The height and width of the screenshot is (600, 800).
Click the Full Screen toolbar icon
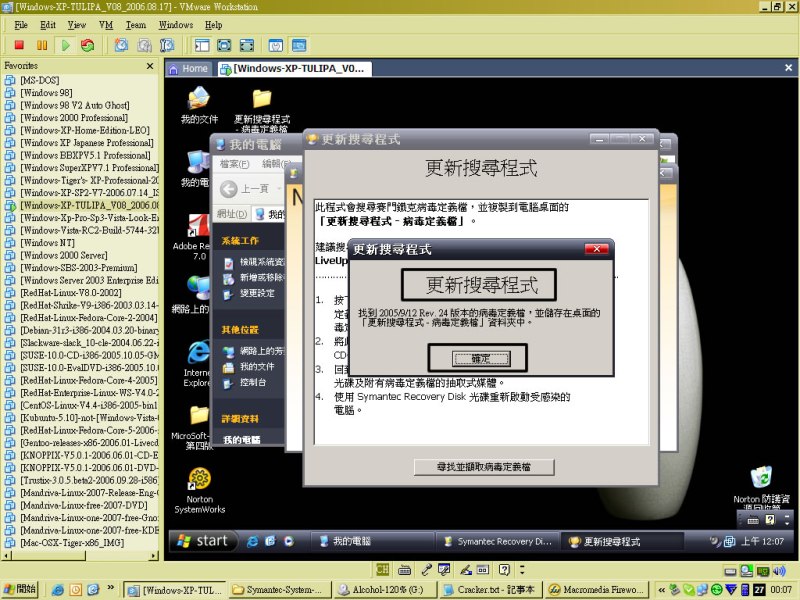(224, 45)
